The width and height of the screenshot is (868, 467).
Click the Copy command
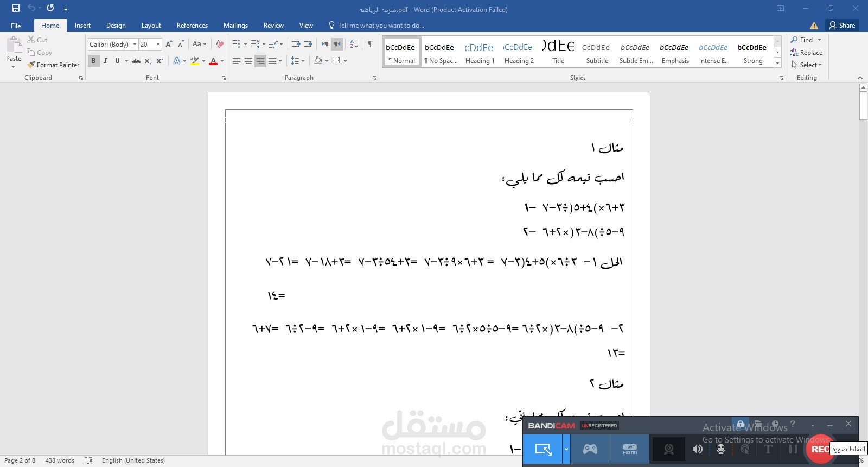click(x=39, y=53)
